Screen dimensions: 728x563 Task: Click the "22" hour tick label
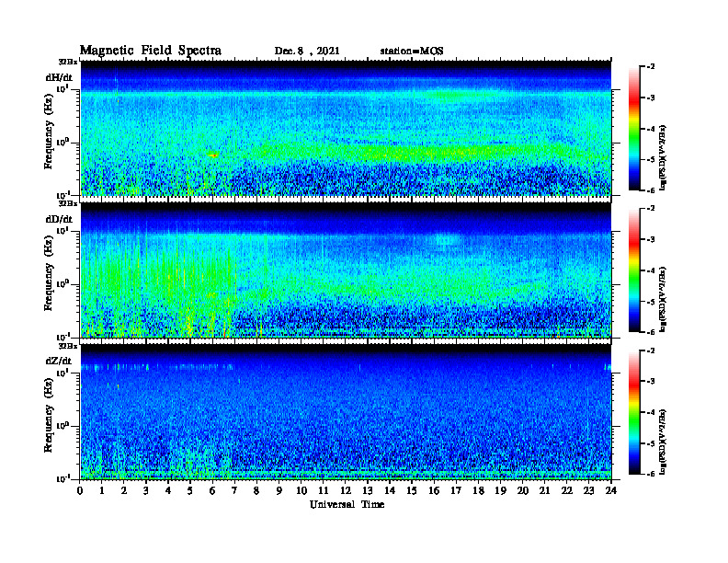[567, 490]
